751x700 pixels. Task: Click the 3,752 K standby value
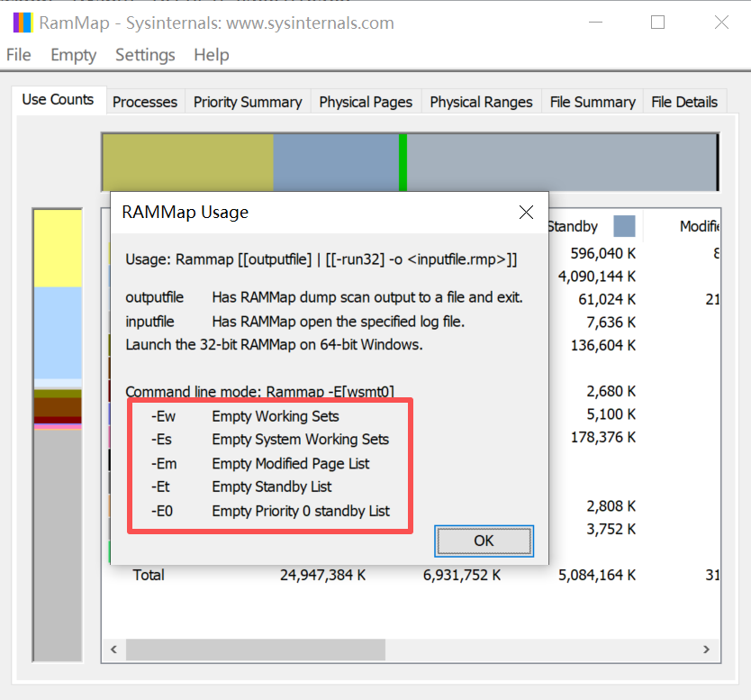(x=611, y=530)
